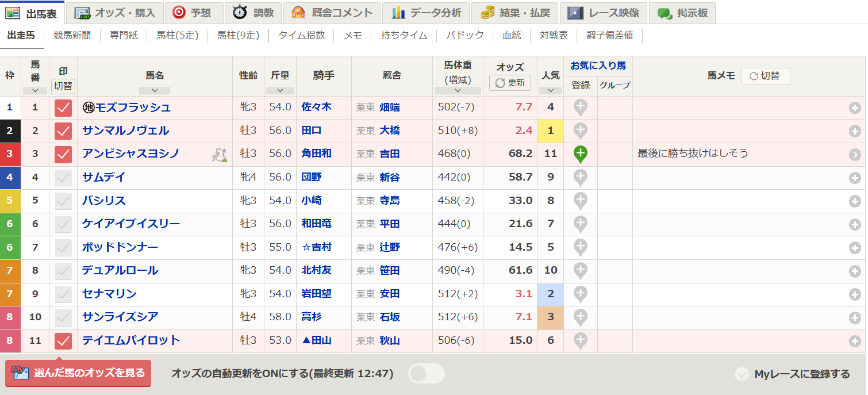Image resolution: width=868 pixels, height=395 pixels.
Task: Open the タイム指数 sub-tab
Action: point(301,36)
